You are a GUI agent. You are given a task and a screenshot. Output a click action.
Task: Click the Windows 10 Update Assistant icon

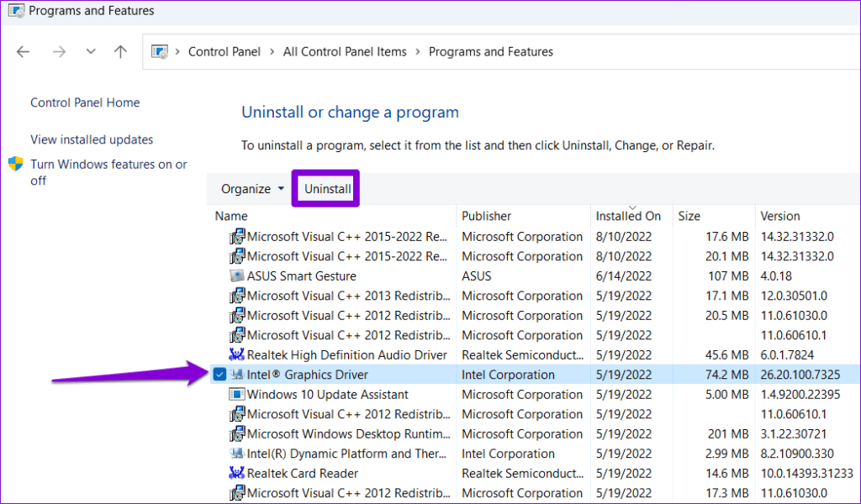click(236, 394)
